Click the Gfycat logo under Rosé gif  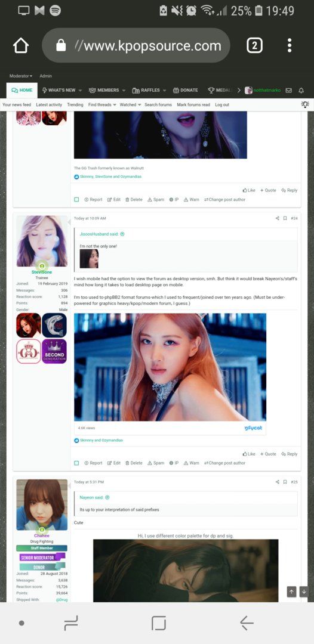pos(253,428)
